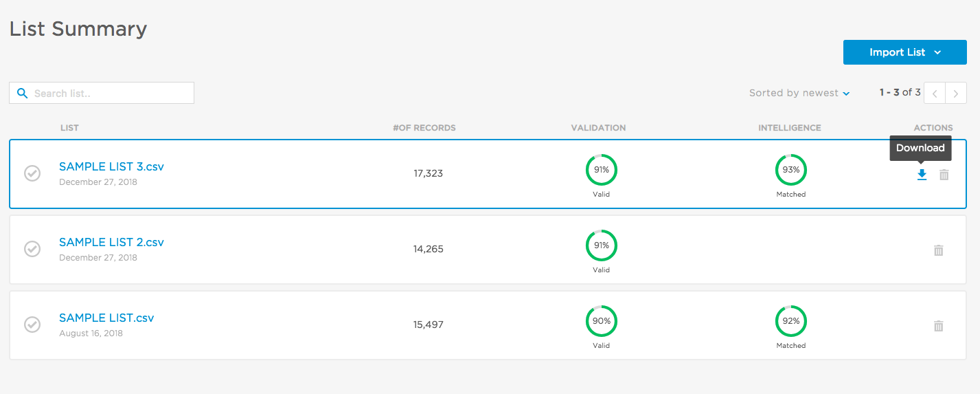This screenshot has height=394, width=980.
Task: Click the INTELLIGENCE column header
Action: 790,128
